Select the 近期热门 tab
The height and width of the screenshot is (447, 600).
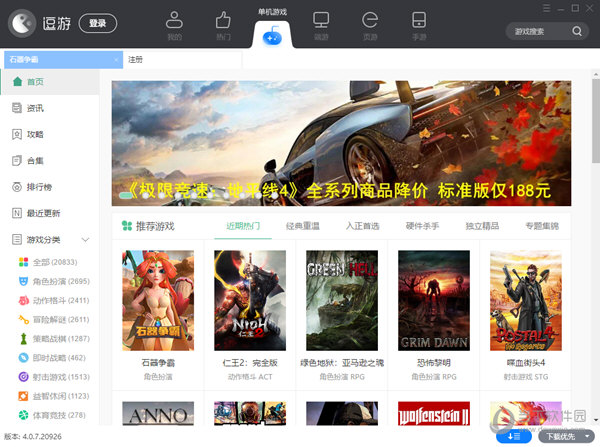(243, 226)
